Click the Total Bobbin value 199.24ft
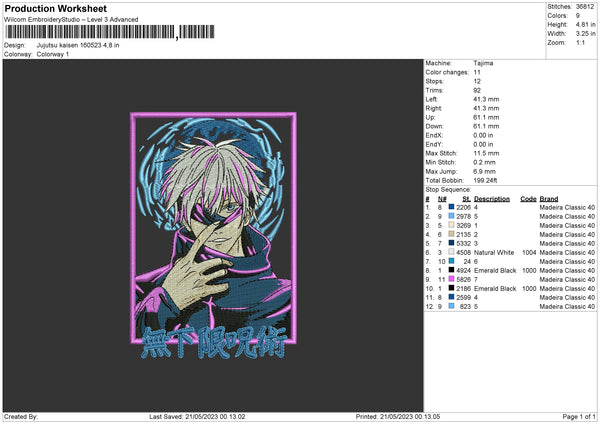This screenshot has height=424, width=600. [485, 181]
